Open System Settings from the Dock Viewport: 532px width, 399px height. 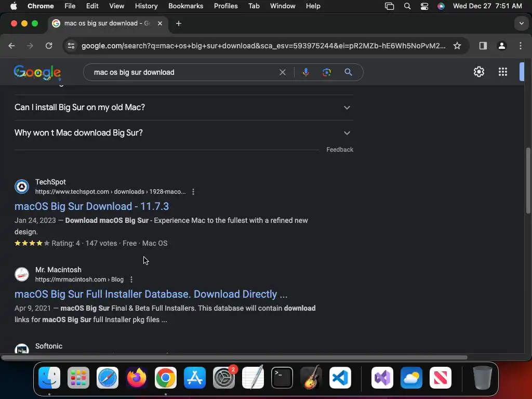224,378
